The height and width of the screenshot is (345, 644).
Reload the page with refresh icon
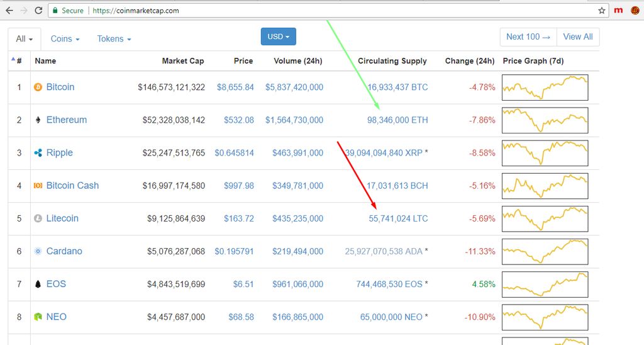click(x=38, y=11)
